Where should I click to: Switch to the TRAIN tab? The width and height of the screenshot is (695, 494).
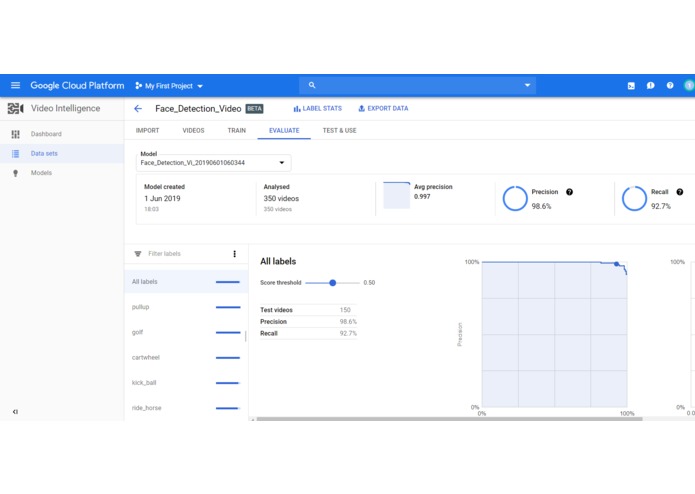237,130
